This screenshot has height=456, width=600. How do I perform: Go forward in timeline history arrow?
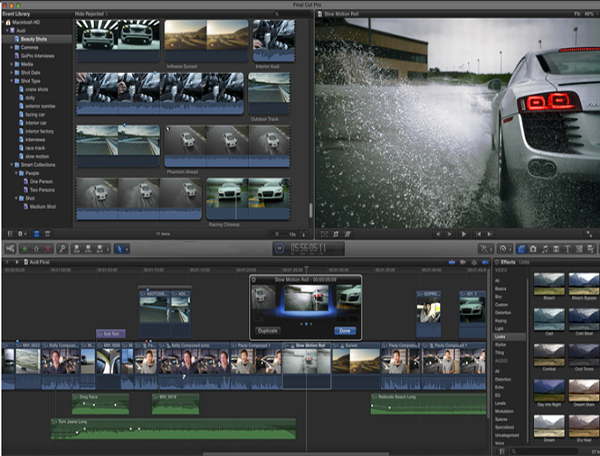point(17,262)
